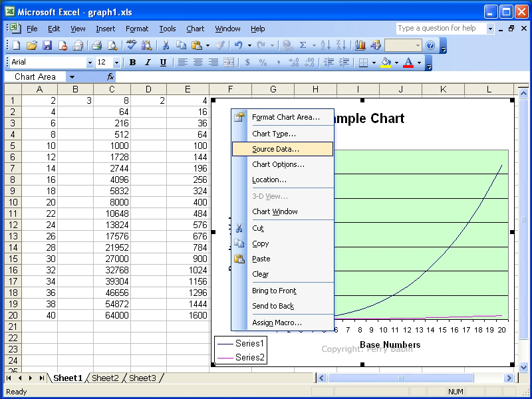The width and height of the screenshot is (532, 399).
Task: Select the cell containing 8000
Action: pyautogui.click(x=112, y=202)
